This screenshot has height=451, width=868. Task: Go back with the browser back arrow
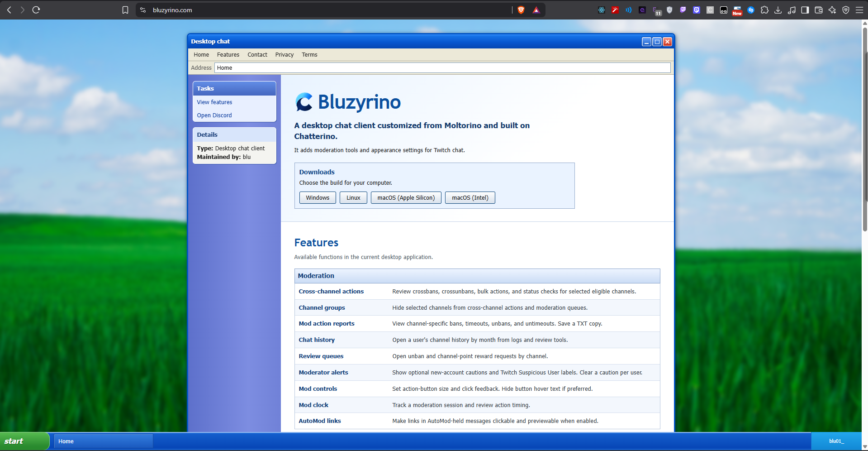tap(9, 10)
